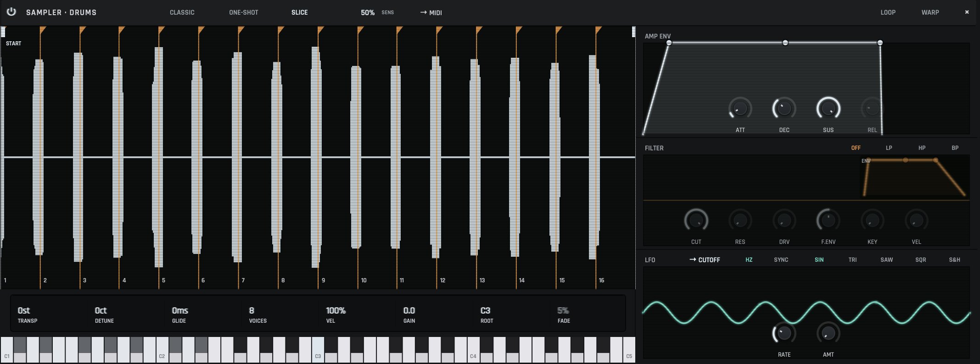Select the slice 5 marker flag
The image size is (980, 364).
point(161,30)
